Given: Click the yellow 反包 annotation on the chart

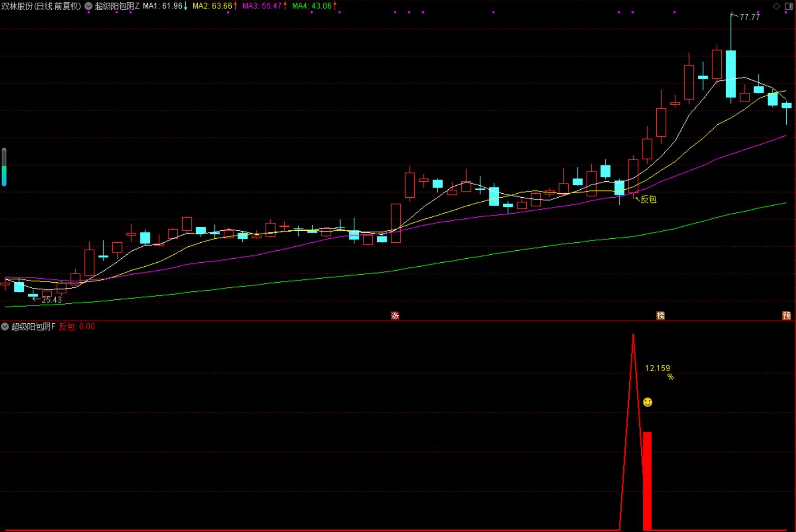Looking at the screenshot, I should point(648,199).
